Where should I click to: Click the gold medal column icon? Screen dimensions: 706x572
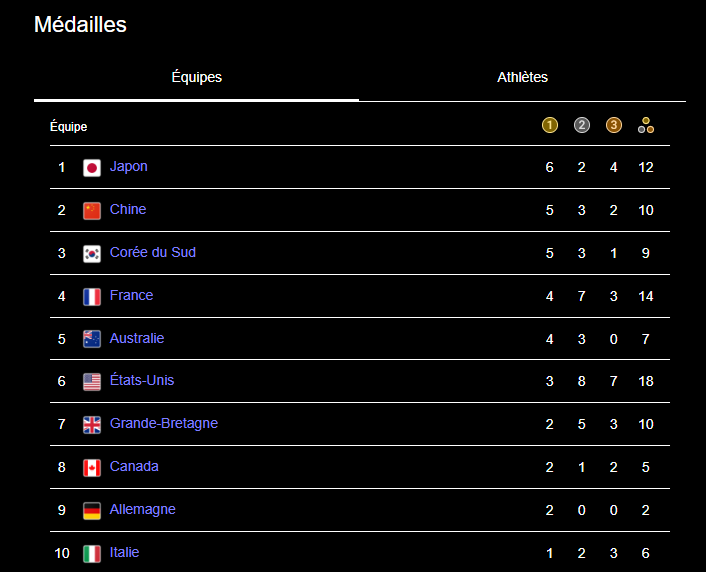pos(549,125)
